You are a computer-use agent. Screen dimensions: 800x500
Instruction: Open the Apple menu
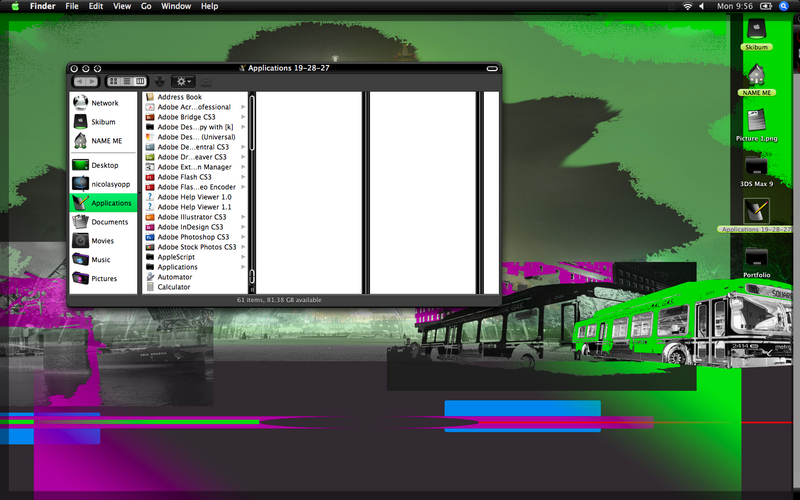[x=15, y=6]
